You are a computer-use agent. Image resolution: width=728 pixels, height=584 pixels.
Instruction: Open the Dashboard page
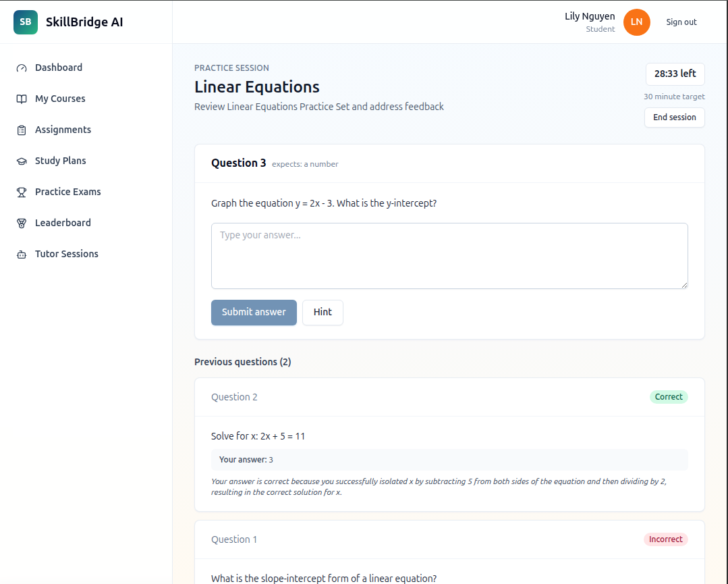coord(59,68)
